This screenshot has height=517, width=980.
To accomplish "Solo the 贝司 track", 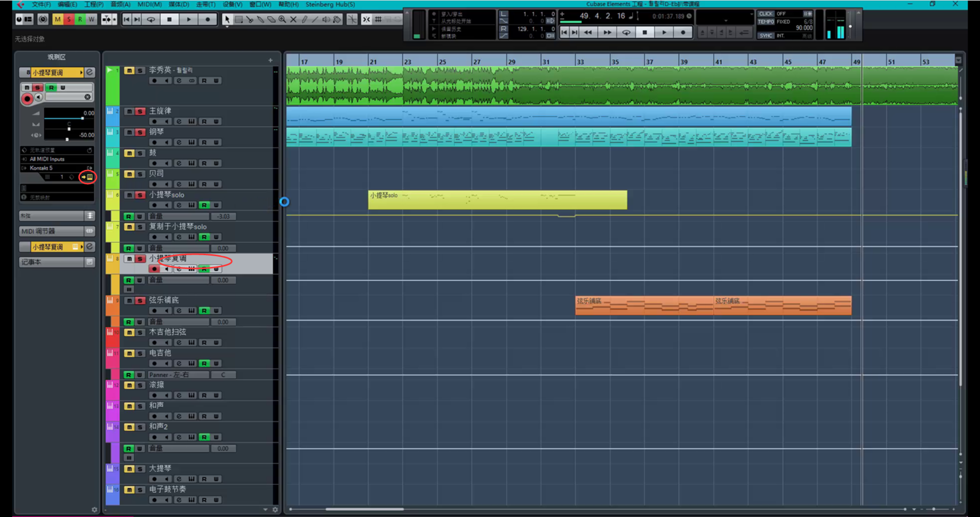I will point(140,174).
